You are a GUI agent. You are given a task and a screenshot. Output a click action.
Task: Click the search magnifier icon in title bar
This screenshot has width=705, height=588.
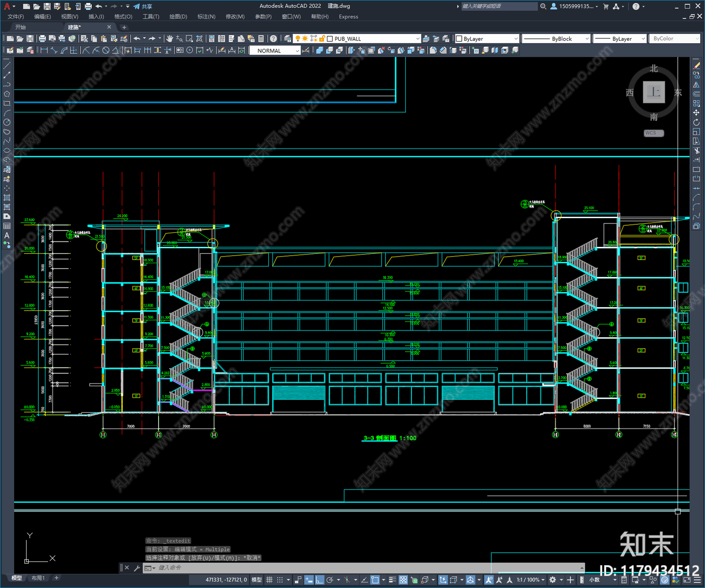[x=543, y=6]
